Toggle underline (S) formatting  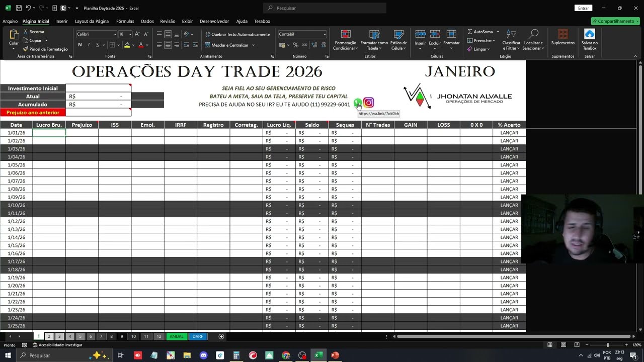click(x=97, y=45)
